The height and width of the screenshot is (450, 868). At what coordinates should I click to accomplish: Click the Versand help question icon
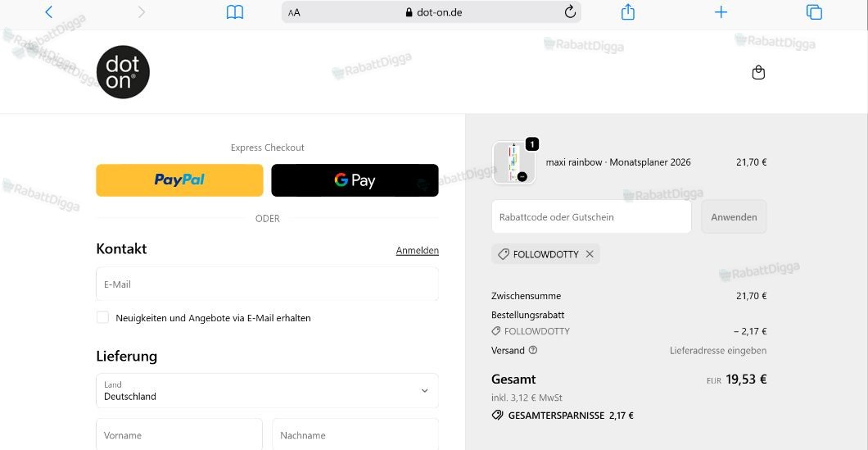(532, 350)
